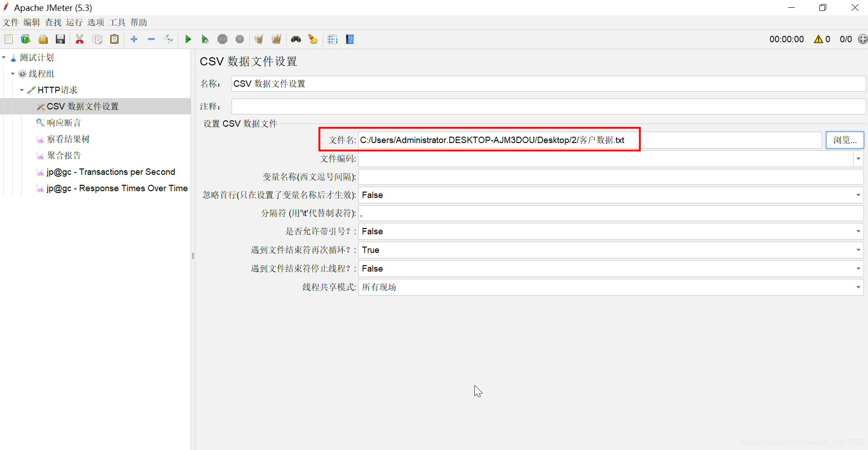Viewport: 868px width, 450px height.
Task: Click the Copy icon in the toolbar
Action: [x=97, y=40]
